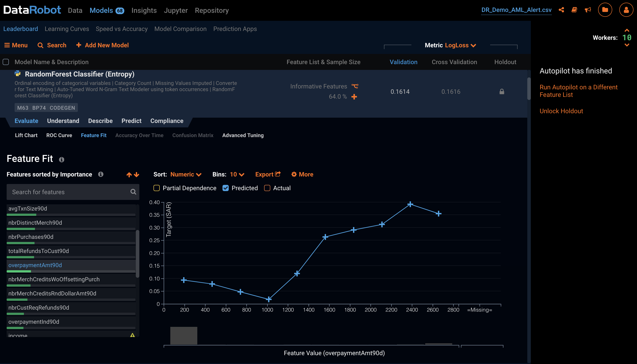The image size is (637, 364).
Task: Toggle the Partial Dependence checkbox
Action: click(x=156, y=188)
